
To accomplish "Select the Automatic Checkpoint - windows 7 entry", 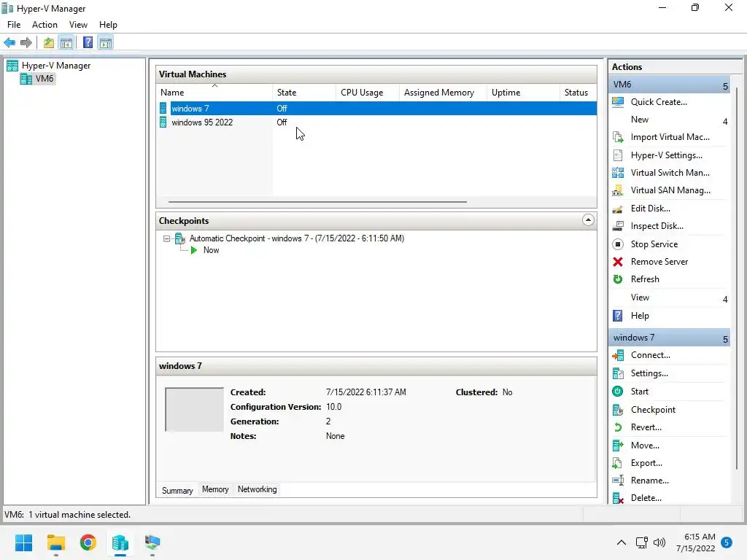I will [x=297, y=238].
